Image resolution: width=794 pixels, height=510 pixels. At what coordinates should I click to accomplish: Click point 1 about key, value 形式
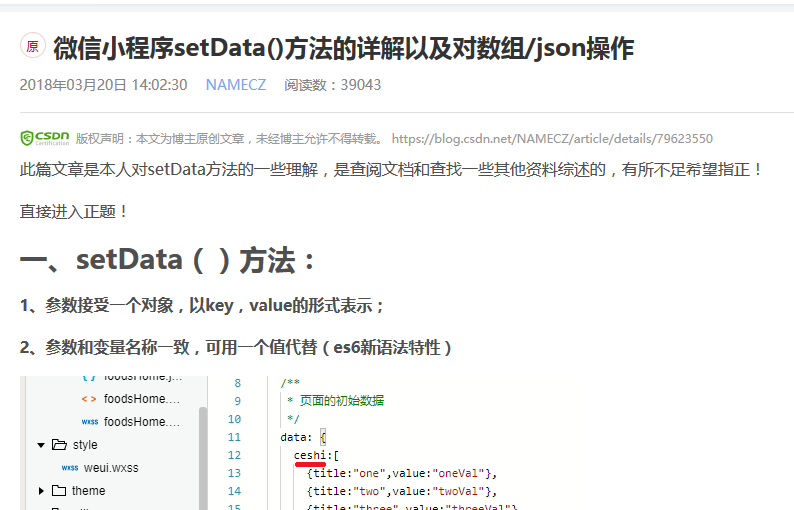202,305
